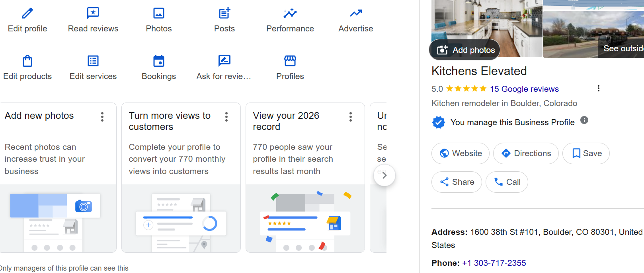Viewport: 644px width, 273px height.
Task: Click the Ask for reviews icon
Action: click(224, 61)
